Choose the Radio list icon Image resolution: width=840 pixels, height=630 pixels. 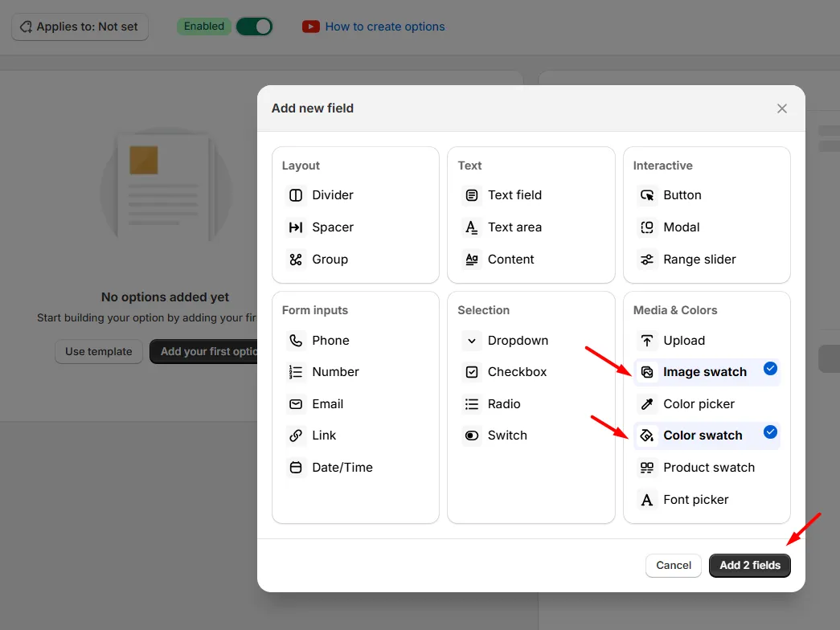point(471,404)
